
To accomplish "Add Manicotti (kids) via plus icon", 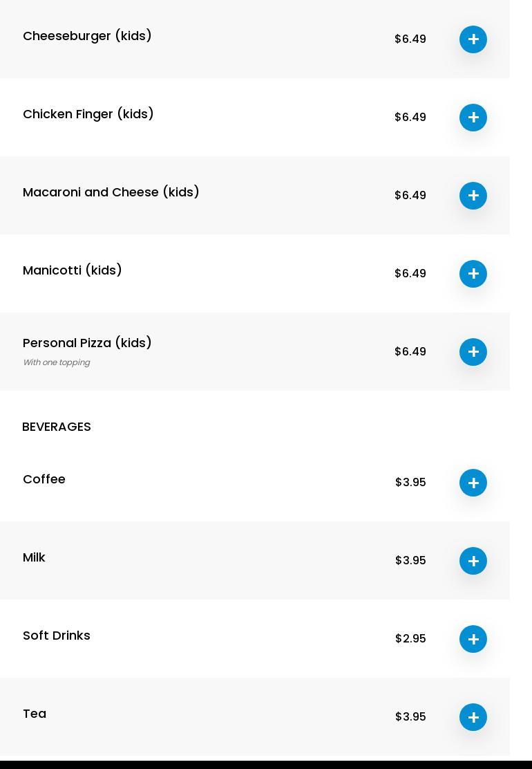I will 473,274.
